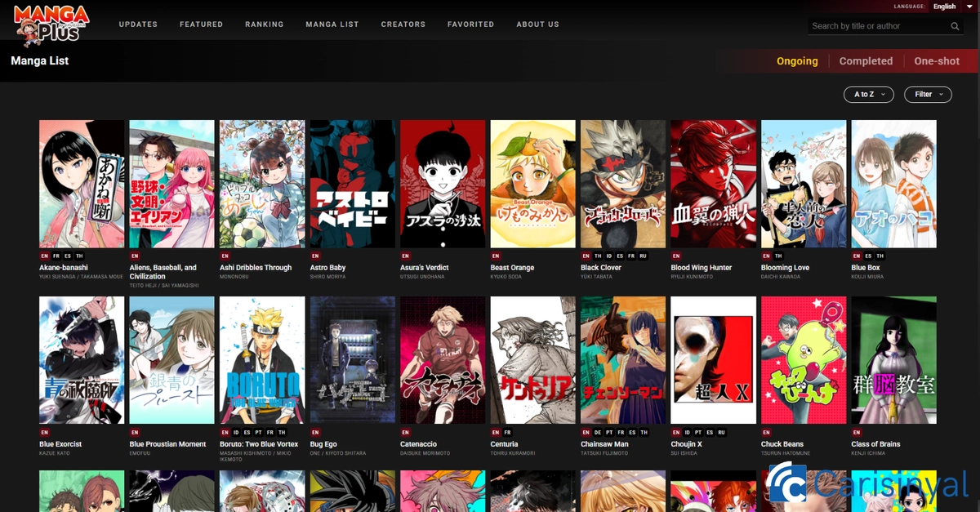Open the Bug Ego cover

(353, 361)
